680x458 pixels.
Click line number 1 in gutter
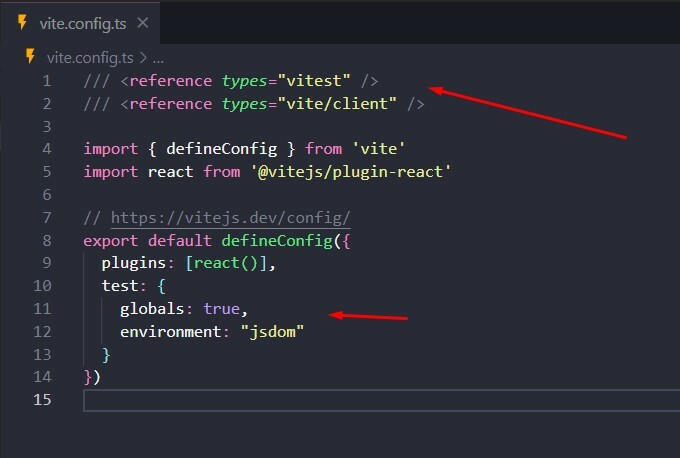(47, 81)
